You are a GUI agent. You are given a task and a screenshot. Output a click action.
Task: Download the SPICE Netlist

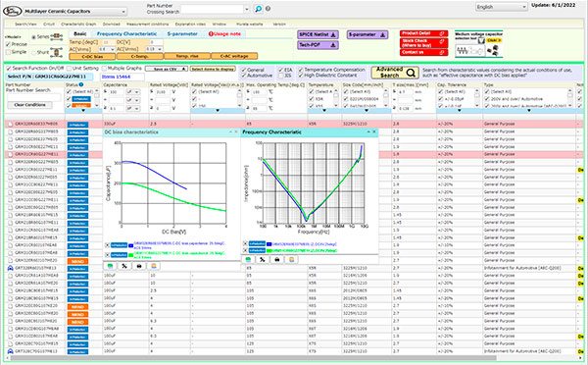click(318, 34)
